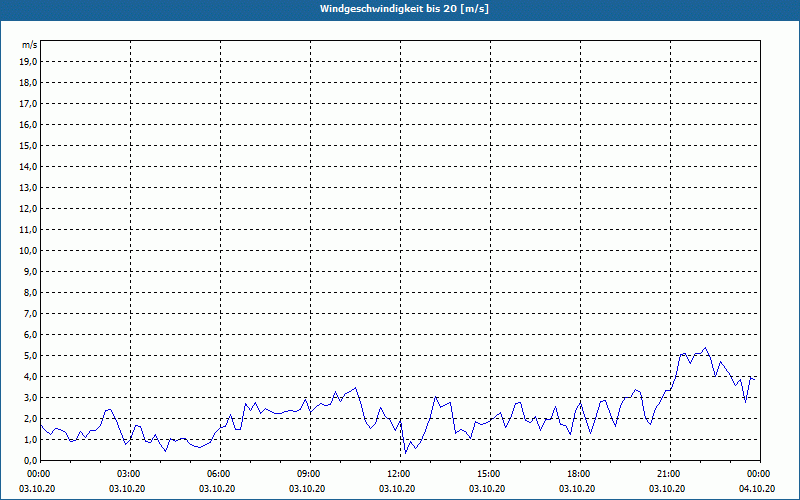The width and height of the screenshot is (800, 500).
Task: Click the '17,0' y-axis label
Action: click(x=28, y=104)
